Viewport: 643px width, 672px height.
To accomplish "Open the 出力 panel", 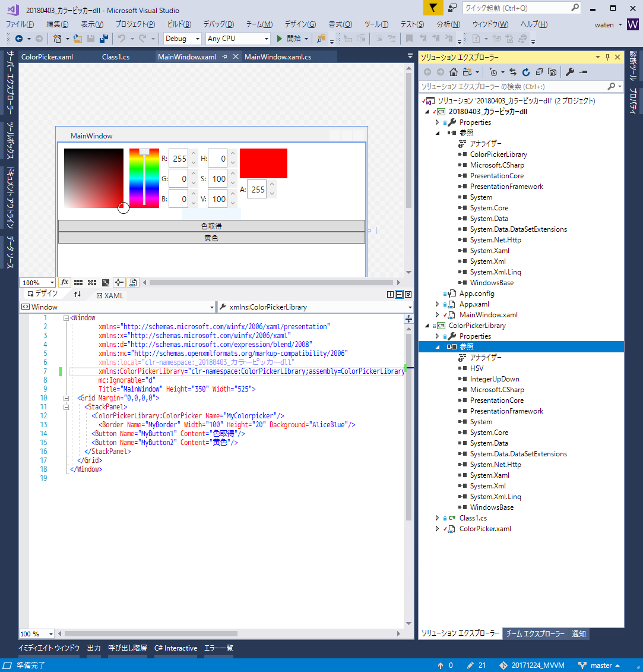I will click(94, 648).
